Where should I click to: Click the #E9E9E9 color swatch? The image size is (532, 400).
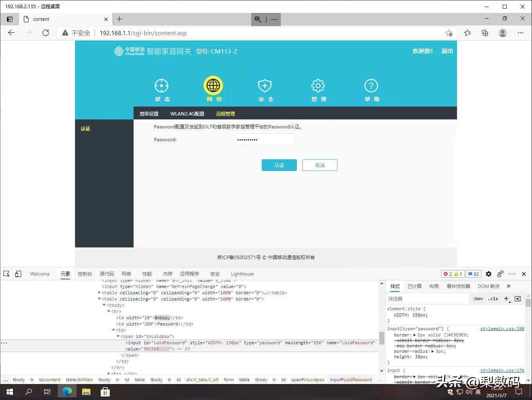[446, 335]
